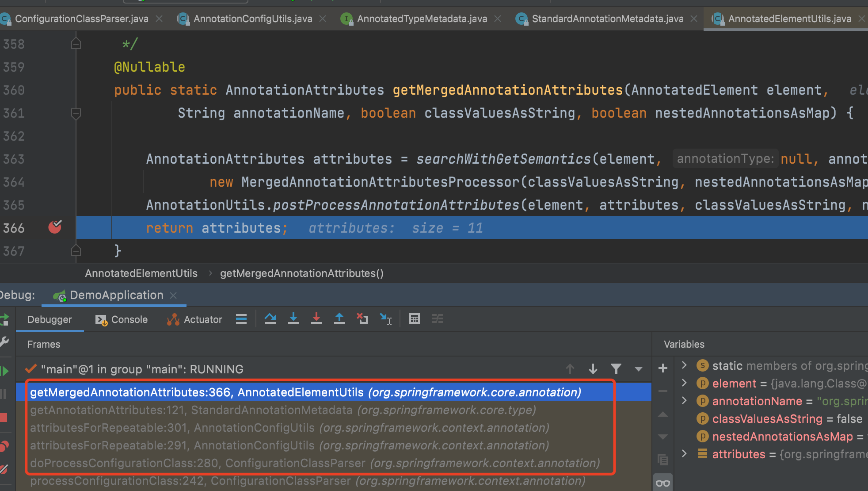Open the AnnotationConfigUtils.java editor tab

(x=252, y=19)
